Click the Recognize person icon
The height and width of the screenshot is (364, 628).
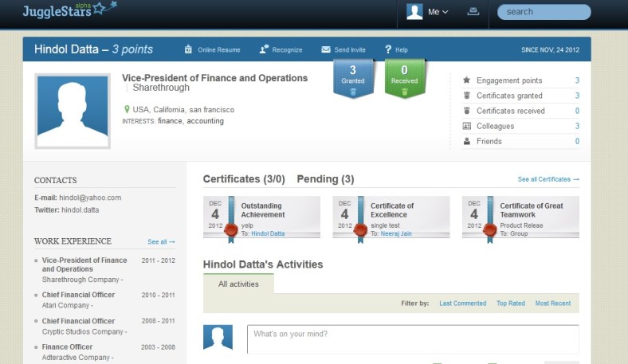pyautogui.click(x=263, y=49)
